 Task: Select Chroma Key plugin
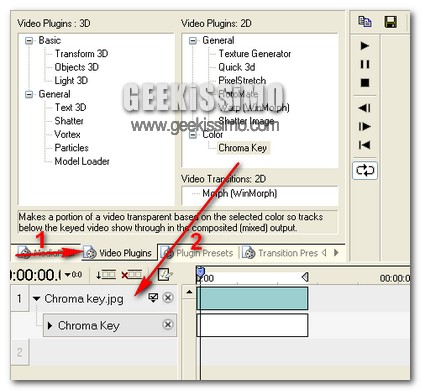243,148
